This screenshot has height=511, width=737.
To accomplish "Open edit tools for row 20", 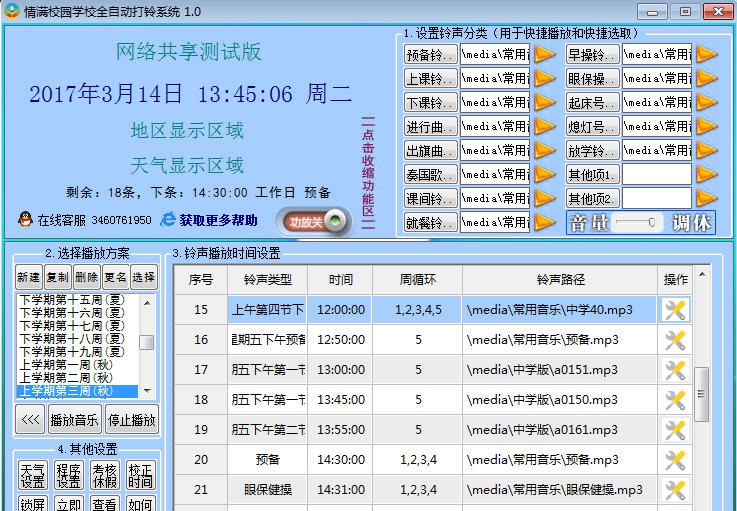I will click(675, 460).
